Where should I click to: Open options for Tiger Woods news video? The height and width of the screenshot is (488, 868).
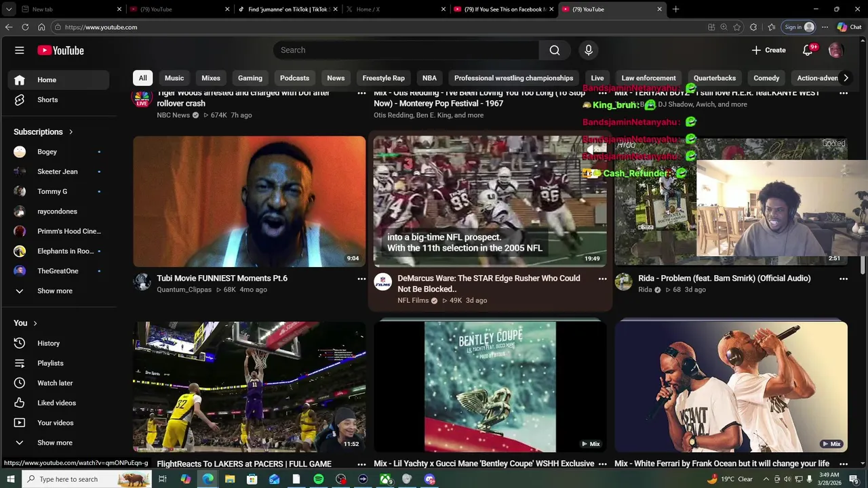pyautogui.click(x=361, y=93)
